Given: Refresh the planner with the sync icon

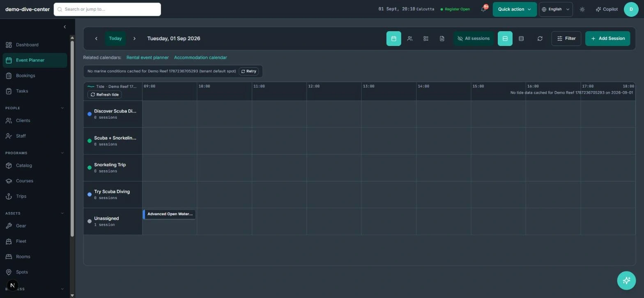Looking at the screenshot, I should click(540, 39).
